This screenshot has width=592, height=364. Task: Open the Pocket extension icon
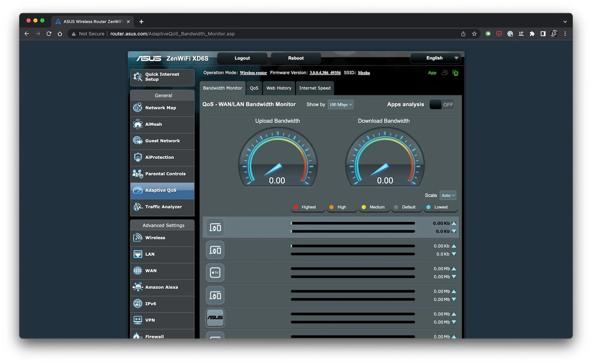coord(499,34)
